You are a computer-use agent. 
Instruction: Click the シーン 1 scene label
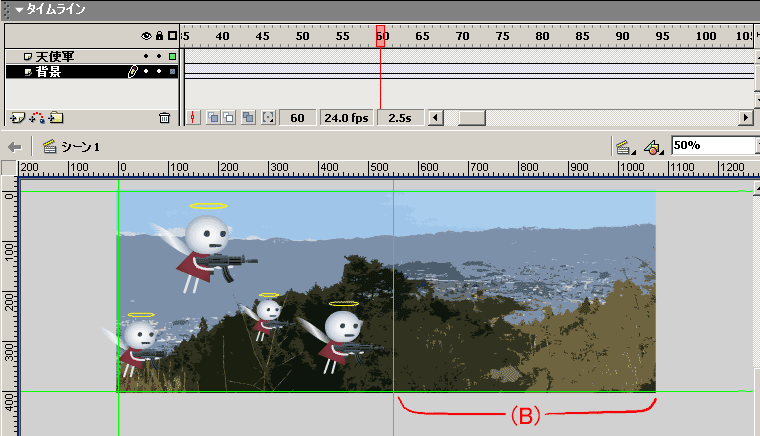[x=80, y=147]
